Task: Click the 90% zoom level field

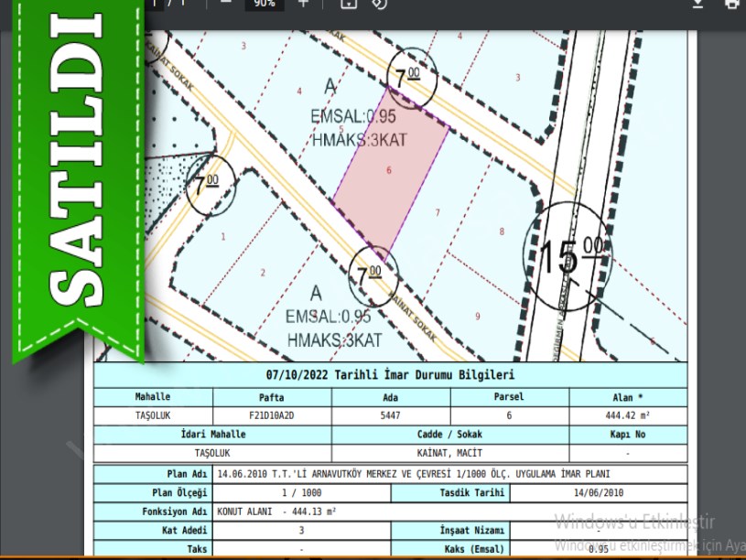Action: click(265, 4)
